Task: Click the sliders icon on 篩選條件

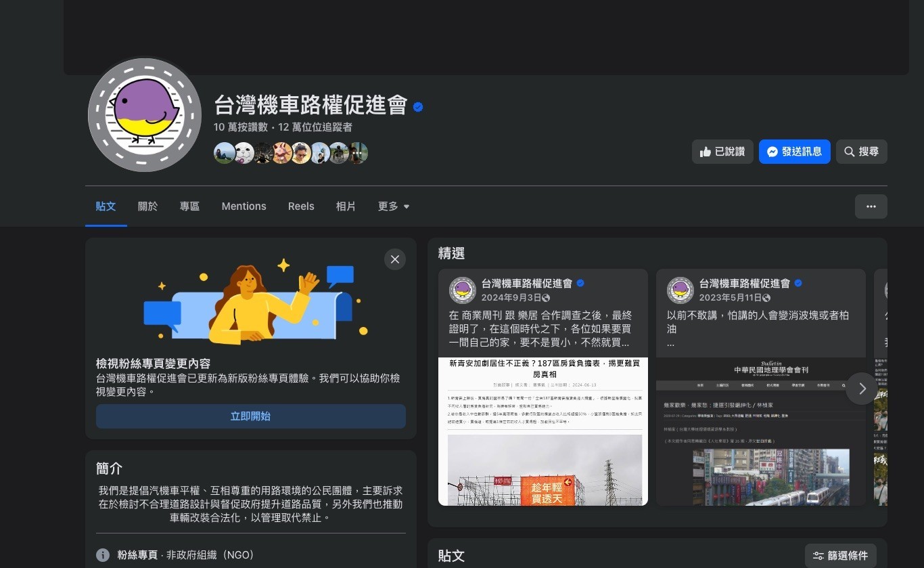Action: [818, 556]
